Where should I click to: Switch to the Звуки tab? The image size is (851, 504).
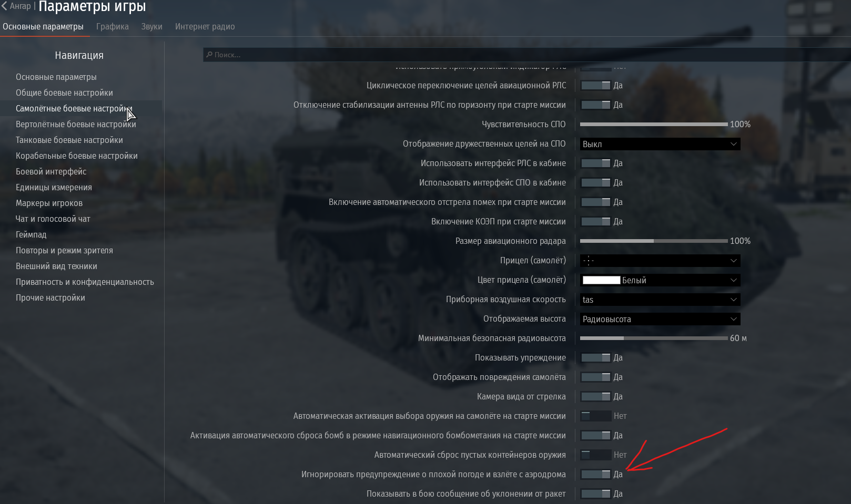click(151, 26)
